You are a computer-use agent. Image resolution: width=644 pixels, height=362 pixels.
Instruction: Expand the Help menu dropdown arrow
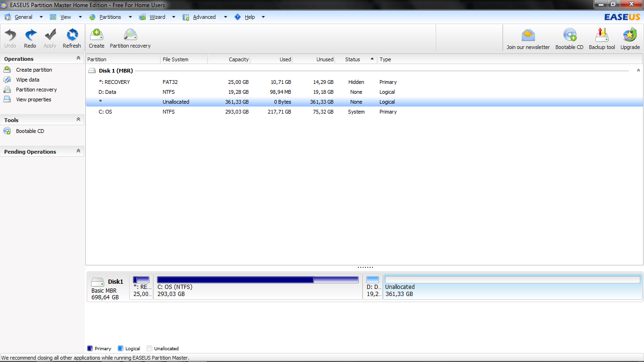(263, 17)
